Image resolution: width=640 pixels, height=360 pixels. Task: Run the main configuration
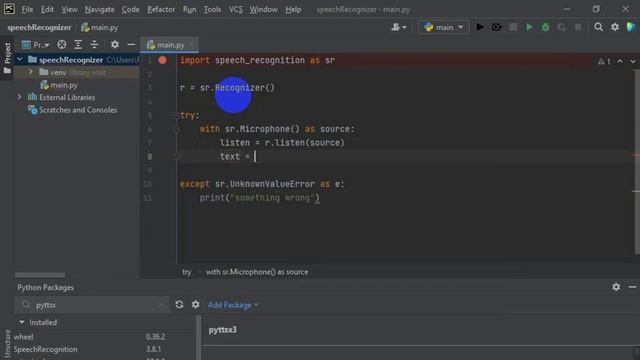(480, 27)
